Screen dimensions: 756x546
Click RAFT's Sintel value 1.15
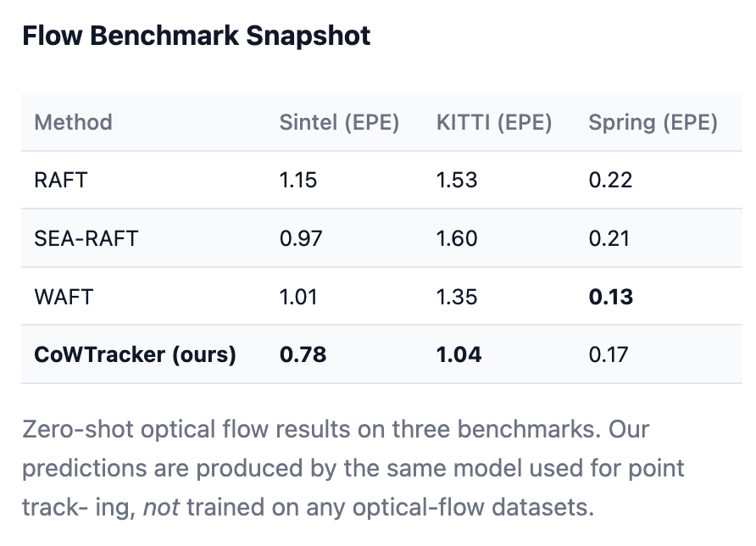(x=298, y=180)
